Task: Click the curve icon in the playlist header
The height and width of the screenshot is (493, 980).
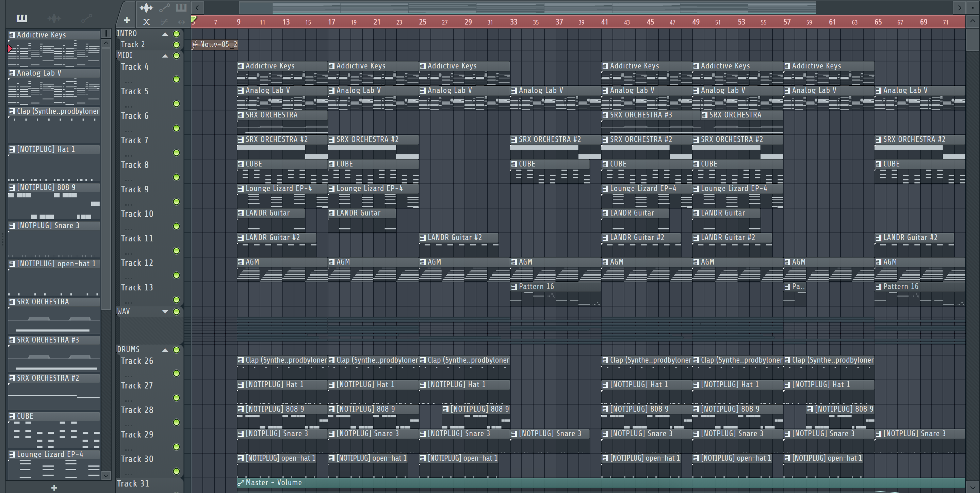Action: click(x=164, y=22)
